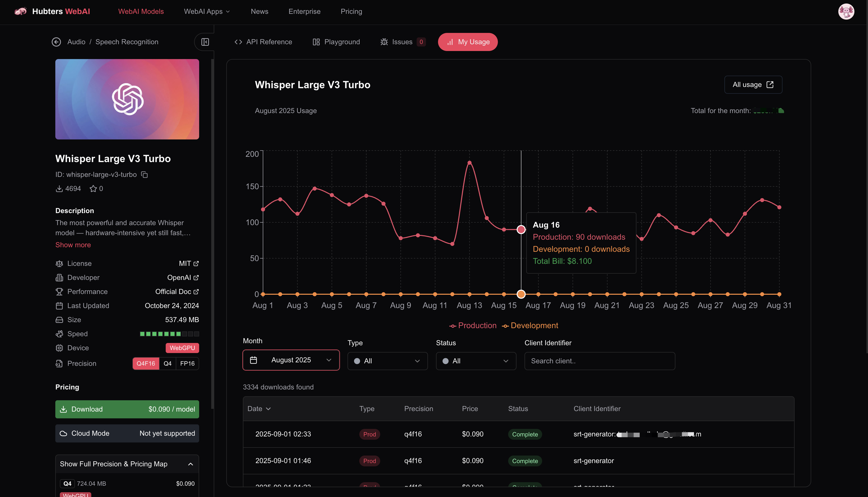Collapse the sidebar panel icon

pos(205,42)
